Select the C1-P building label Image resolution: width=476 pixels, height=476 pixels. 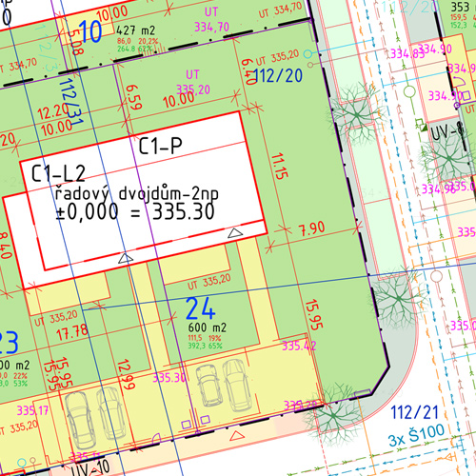click(x=161, y=146)
